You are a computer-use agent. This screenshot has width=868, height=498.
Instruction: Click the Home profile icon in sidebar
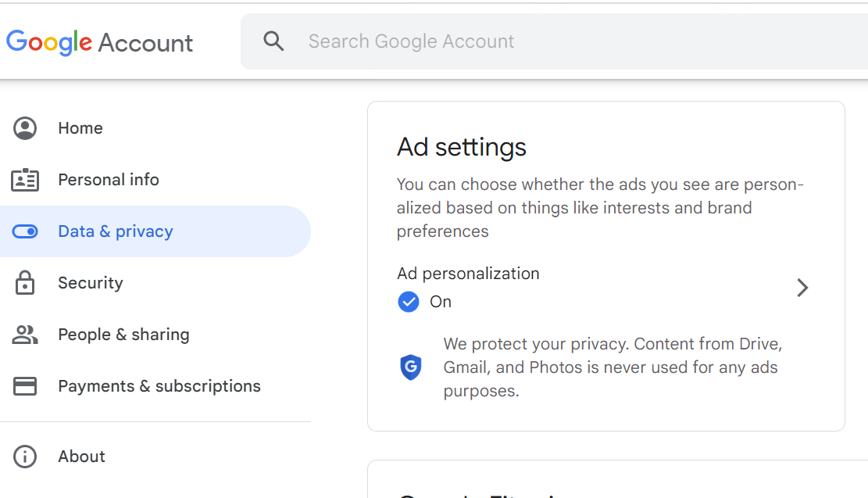pos(25,128)
